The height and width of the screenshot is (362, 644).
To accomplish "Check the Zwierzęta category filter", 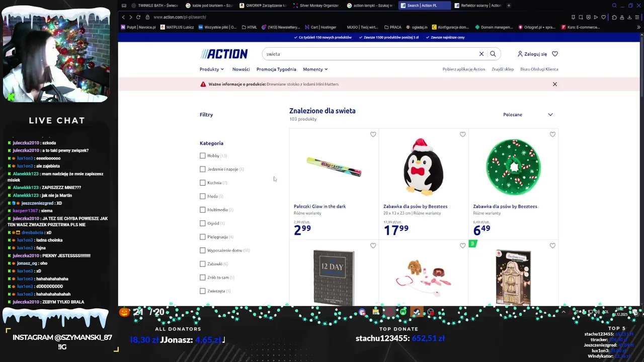I will 203,291.
